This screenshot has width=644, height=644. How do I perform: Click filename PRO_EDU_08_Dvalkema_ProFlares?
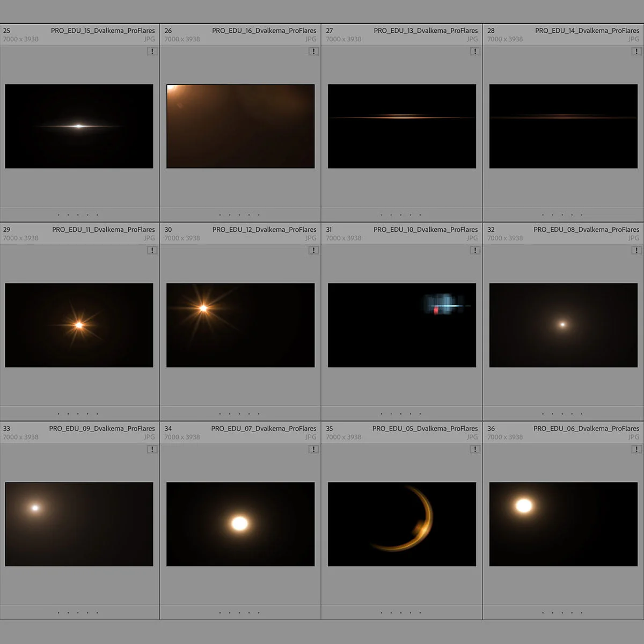click(x=587, y=230)
